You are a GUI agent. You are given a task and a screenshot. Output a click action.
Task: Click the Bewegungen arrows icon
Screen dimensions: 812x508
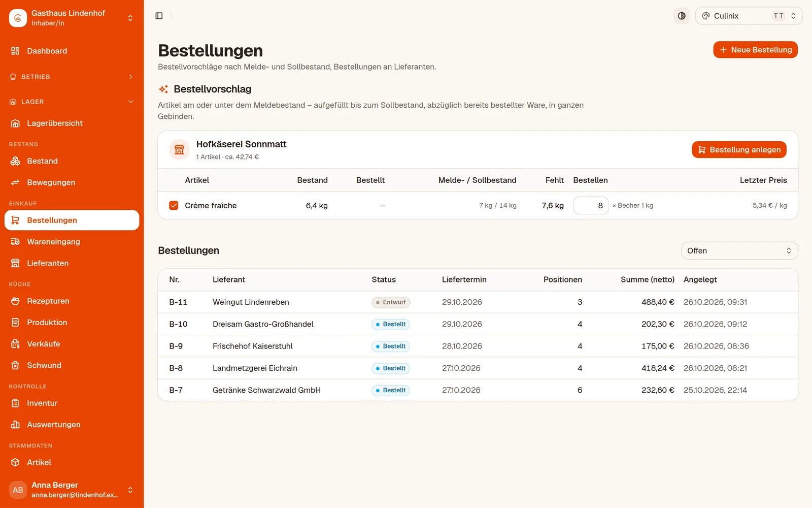pos(15,182)
